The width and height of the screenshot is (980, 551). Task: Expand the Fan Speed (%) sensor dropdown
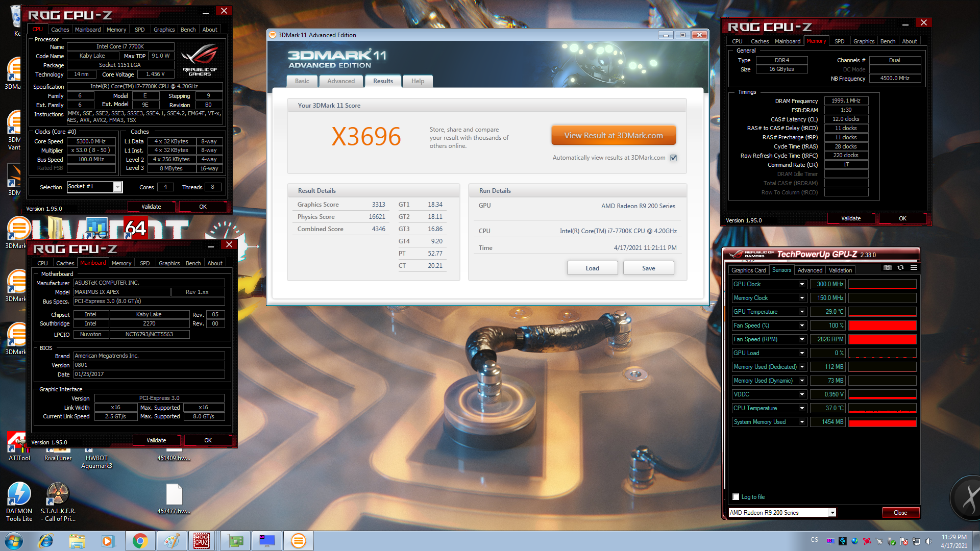(802, 325)
